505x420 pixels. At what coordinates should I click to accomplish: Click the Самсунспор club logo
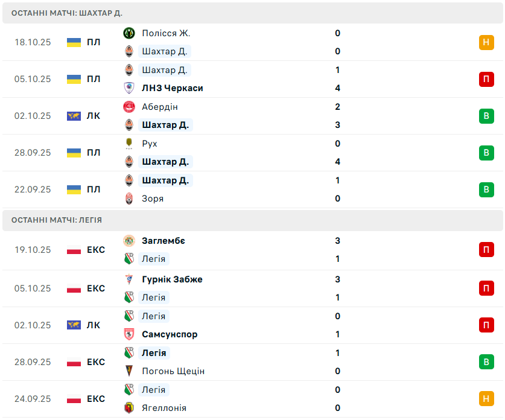(129, 334)
